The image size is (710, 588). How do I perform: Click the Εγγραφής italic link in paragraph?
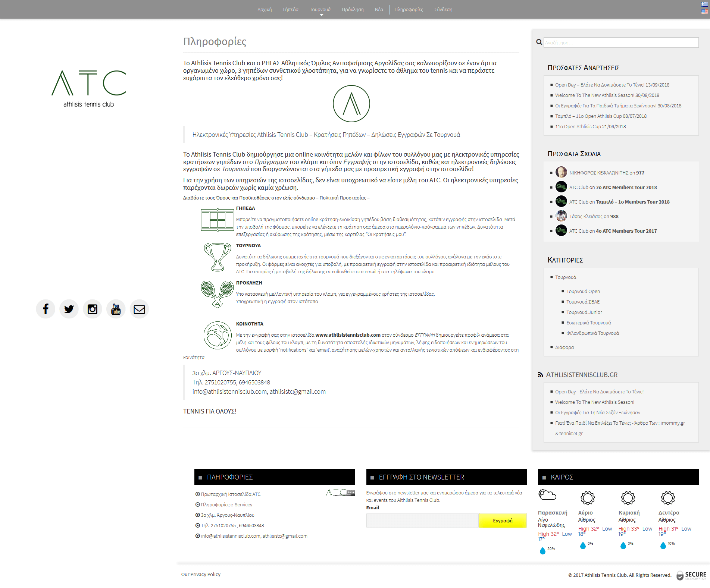pyautogui.click(x=357, y=162)
